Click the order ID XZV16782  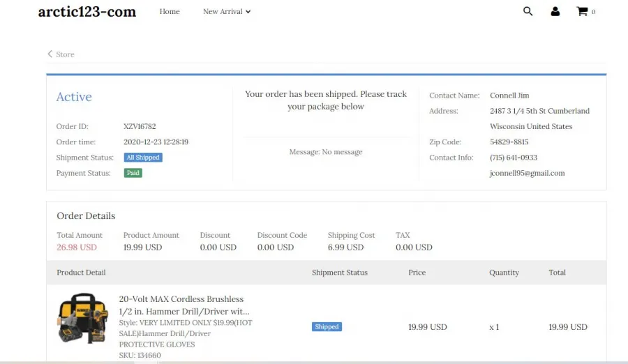[x=140, y=126]
